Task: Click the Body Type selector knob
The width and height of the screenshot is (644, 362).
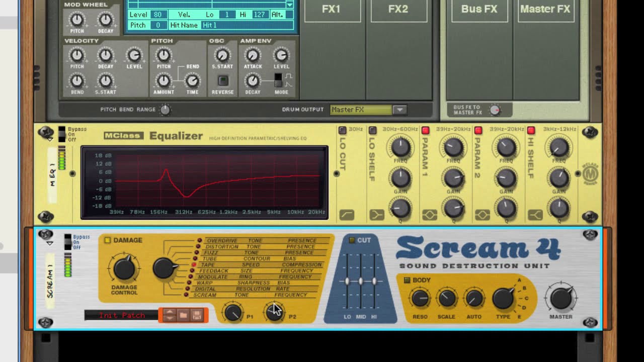Action: (503, 299)
